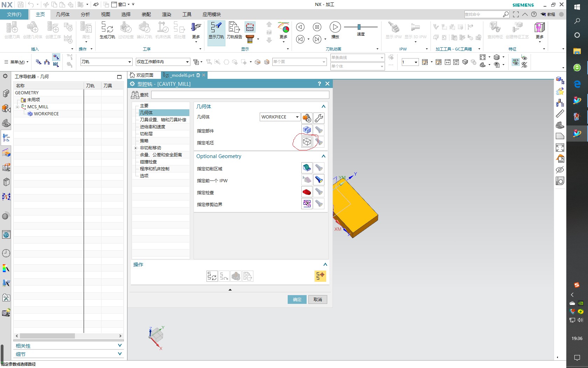This screenshot has height=368, width=588.
Task: Adjust the animation 速度 slider
Action: click(x=359, y=27)
